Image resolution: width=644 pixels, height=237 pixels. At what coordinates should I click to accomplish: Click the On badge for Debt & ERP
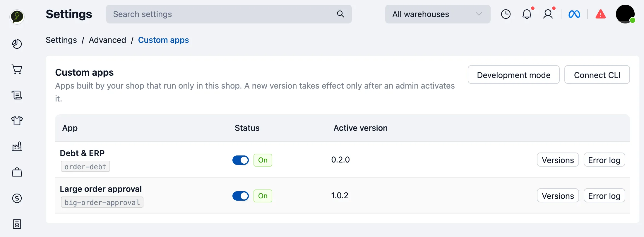[263, 160]
